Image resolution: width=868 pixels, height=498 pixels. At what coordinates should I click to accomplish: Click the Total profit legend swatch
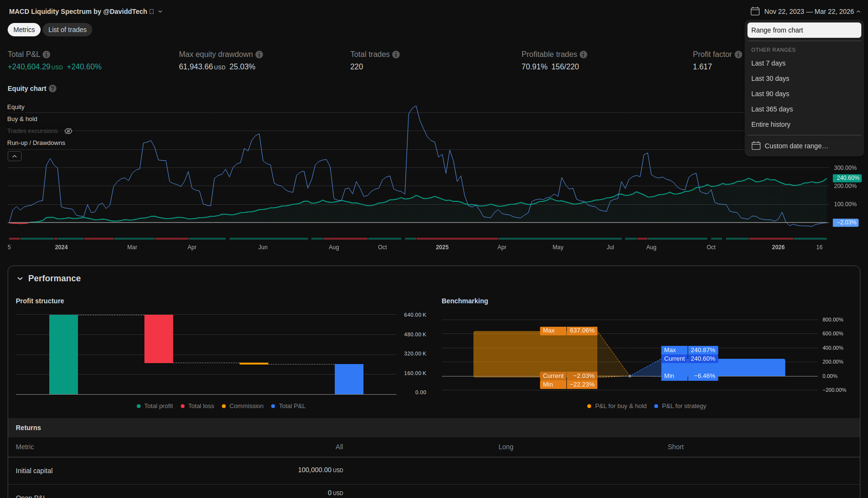[139, 406]
